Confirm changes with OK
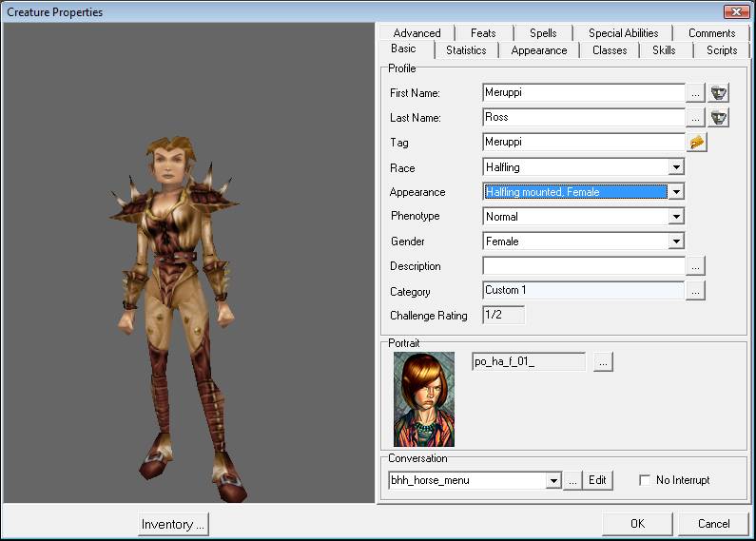Image resolution: width=756 pixels, height=541 pixels. click(637, 524)
